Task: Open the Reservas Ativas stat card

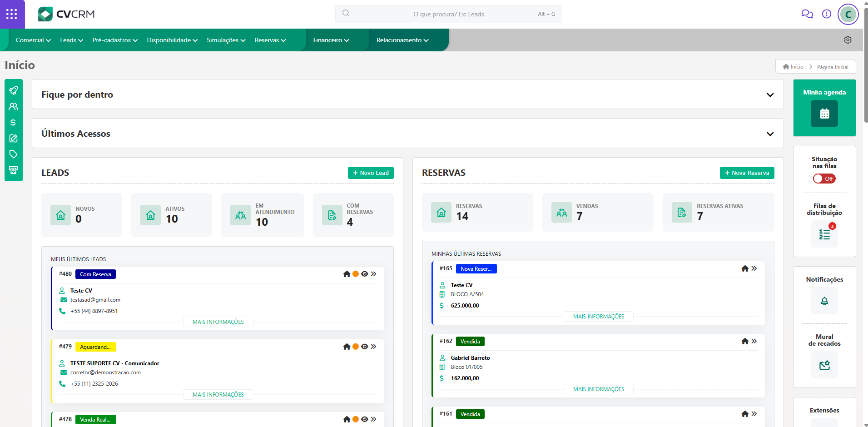Action: click(x=719, y=212)
